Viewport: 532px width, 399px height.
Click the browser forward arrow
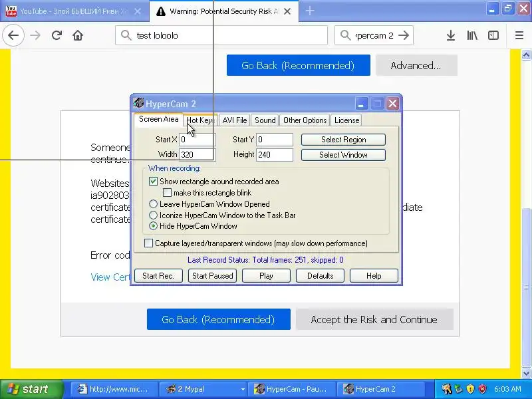(x=35, y=35)
